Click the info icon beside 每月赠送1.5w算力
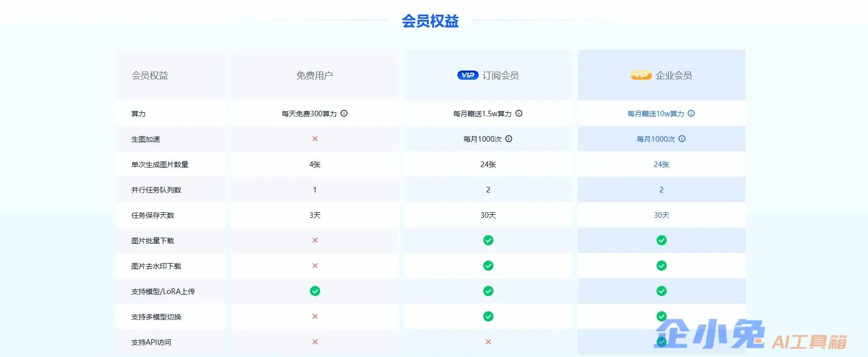This screenshot has width=868, height=357. point(519,113)
